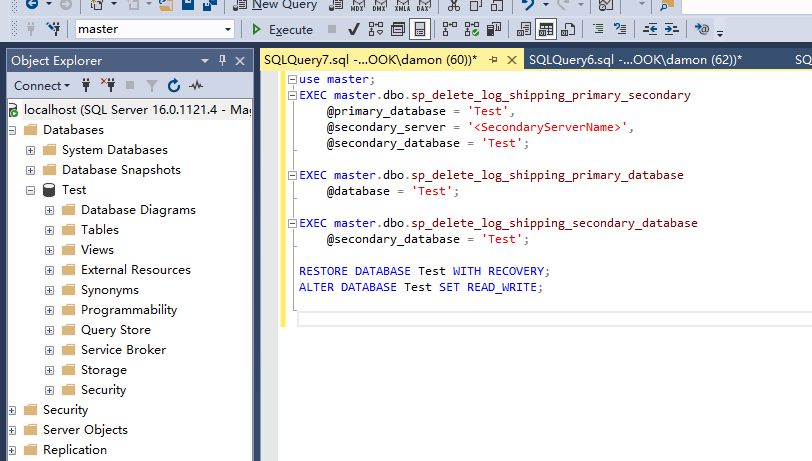Toggle Include Client Statistics
The height and width of the screenshot is (461, 812).
pos(494,30)
